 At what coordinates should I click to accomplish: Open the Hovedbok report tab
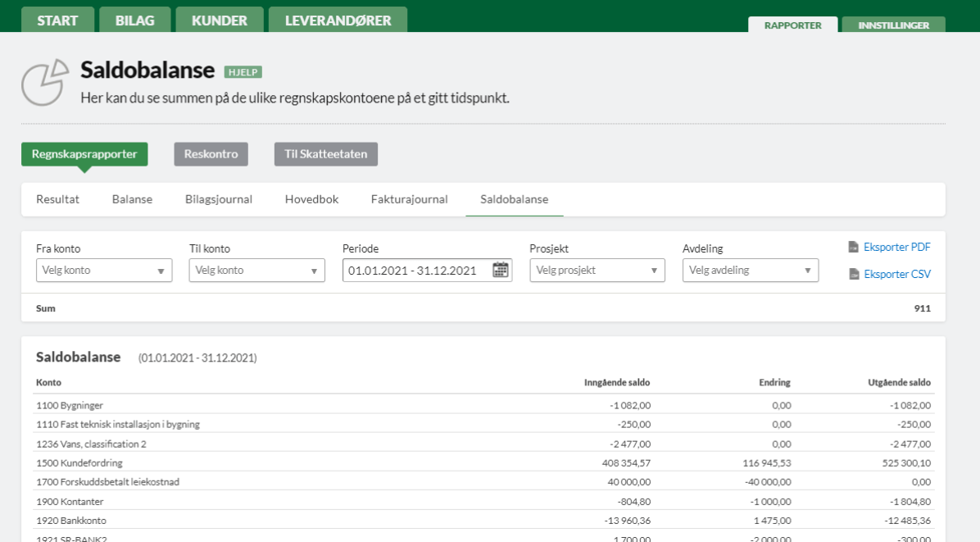[312, 199]
